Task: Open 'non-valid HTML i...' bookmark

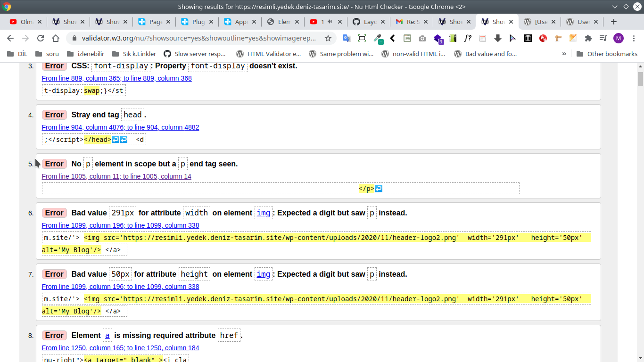Action: [413, 54]
